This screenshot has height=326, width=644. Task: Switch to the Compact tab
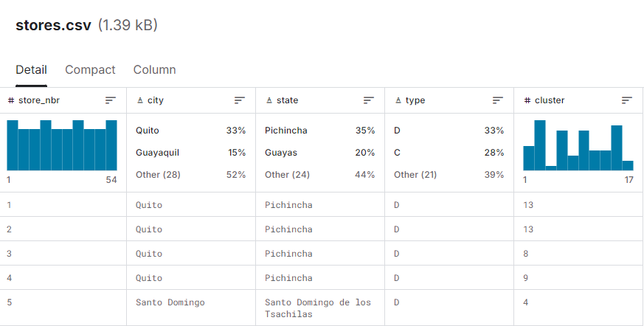click(x=90, y=70)
